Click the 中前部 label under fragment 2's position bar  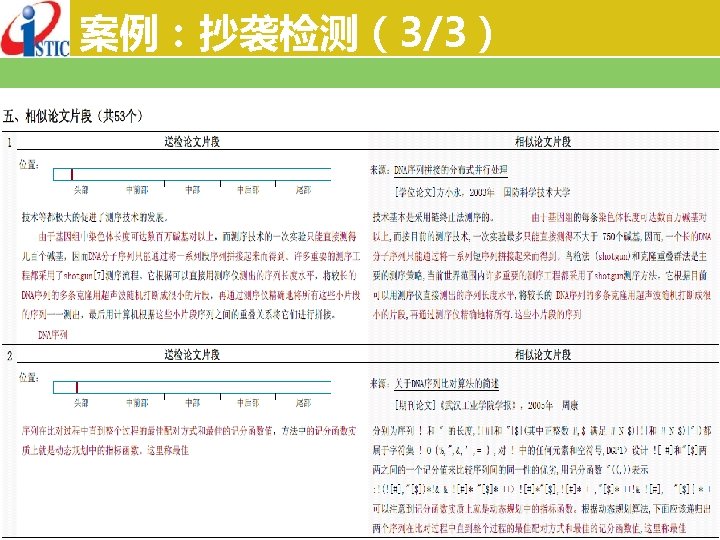pyautogui.click(x=137, y=403)
